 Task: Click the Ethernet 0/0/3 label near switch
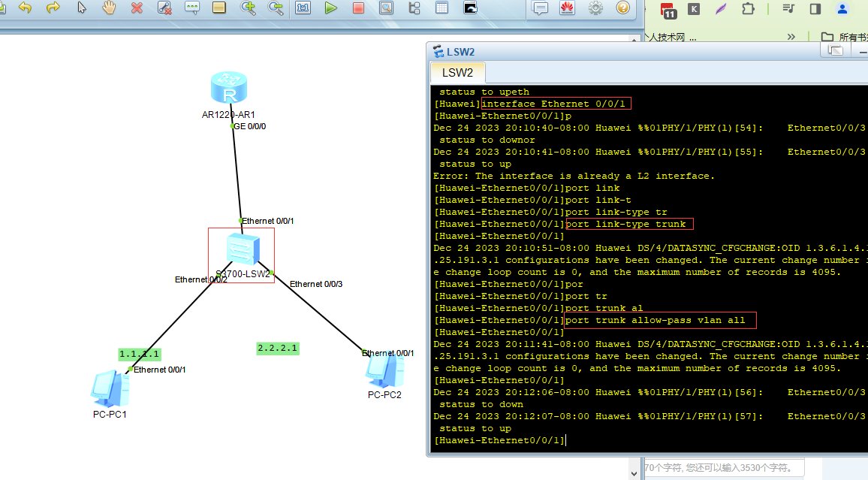pyautogui.click(x=316, y=284)
